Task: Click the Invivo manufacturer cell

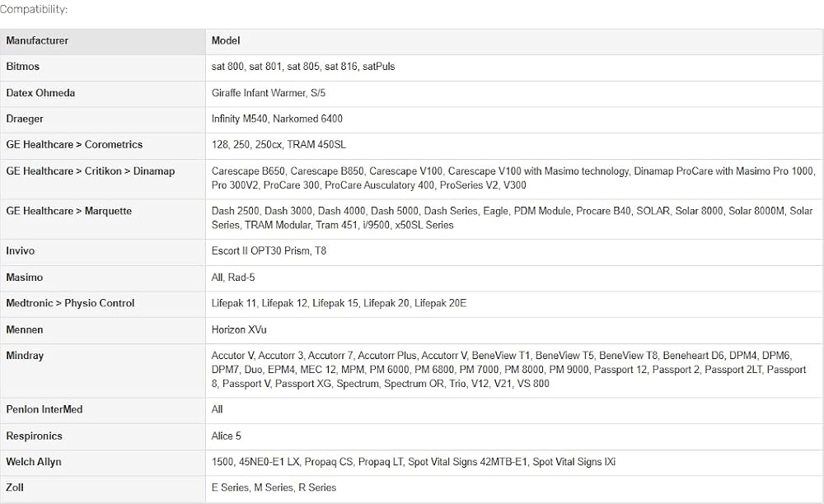Action: click(102, 252)
